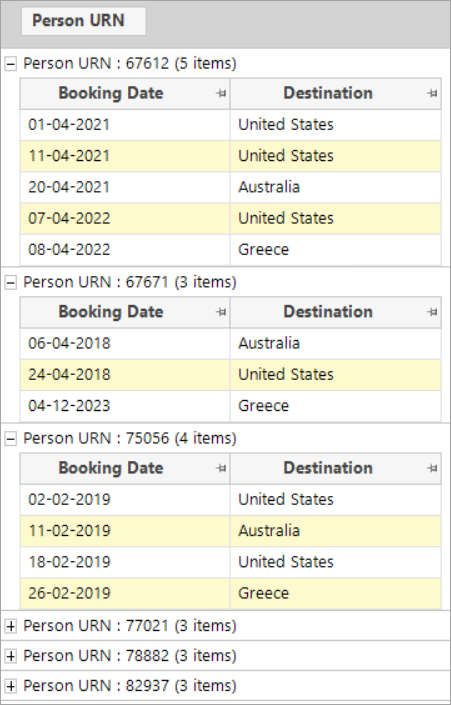Select the 04-12-2023 Greece row

coord(231,406)
